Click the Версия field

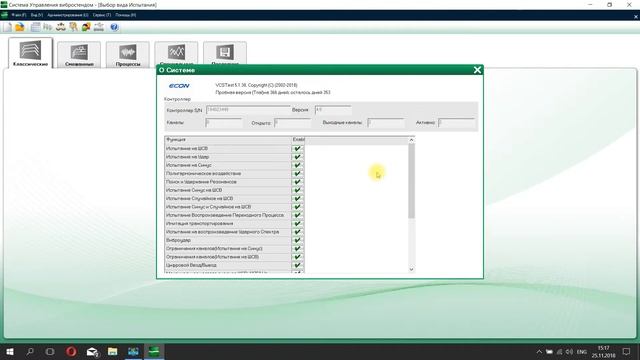pyautogui.click(x=333, y=110)
